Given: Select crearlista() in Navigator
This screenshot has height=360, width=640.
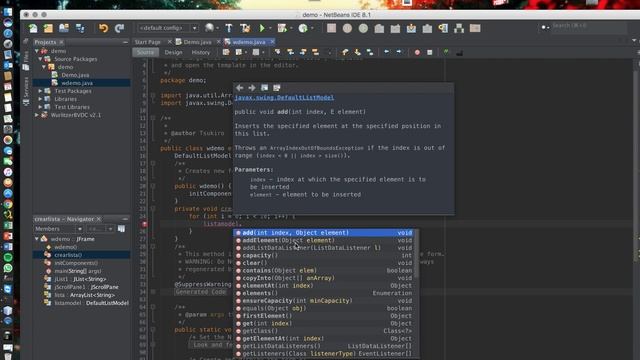Looking at the screenshot, I should pyautogui.click(x=68, y=255).
